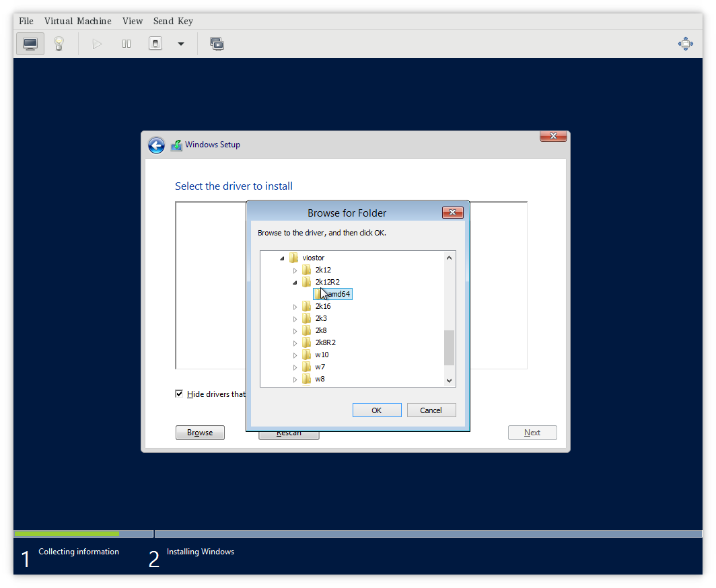716x588 pixels.
Task: Expand the w10 folder
Action: point(295,355)
